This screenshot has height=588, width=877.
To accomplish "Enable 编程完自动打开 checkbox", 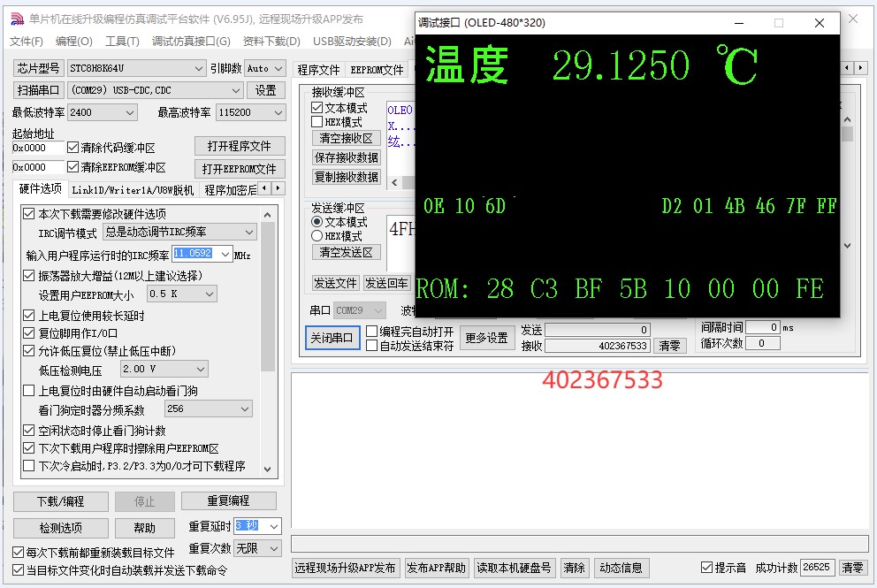I will pos(371,332).
